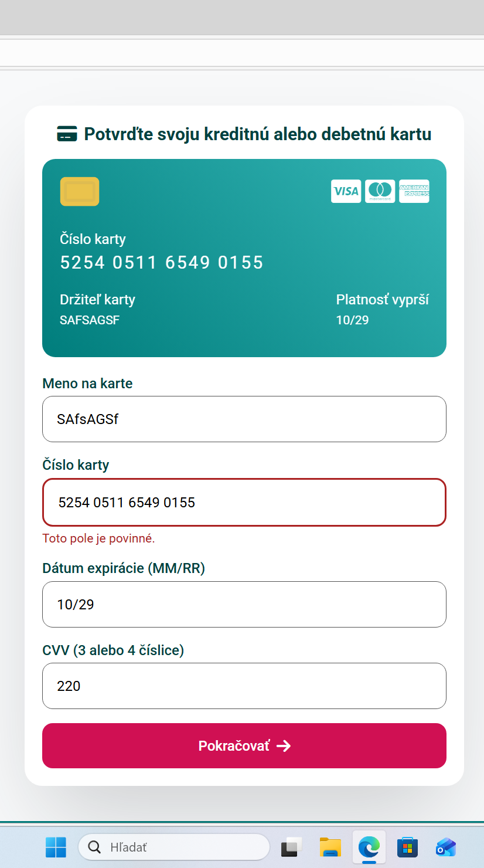Click the card number shown on the card preview
Viewport: 484px width, 868px height.
click(x=162, y=262)
